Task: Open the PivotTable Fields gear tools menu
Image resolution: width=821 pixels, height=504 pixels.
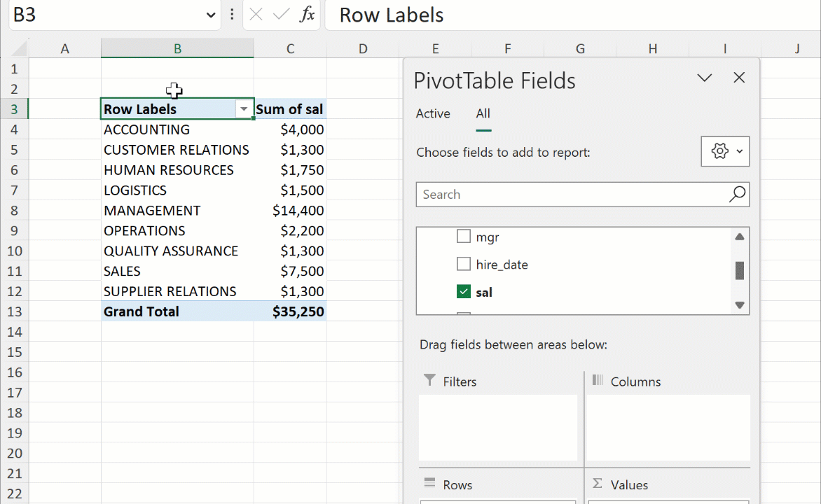Action: 725,151
